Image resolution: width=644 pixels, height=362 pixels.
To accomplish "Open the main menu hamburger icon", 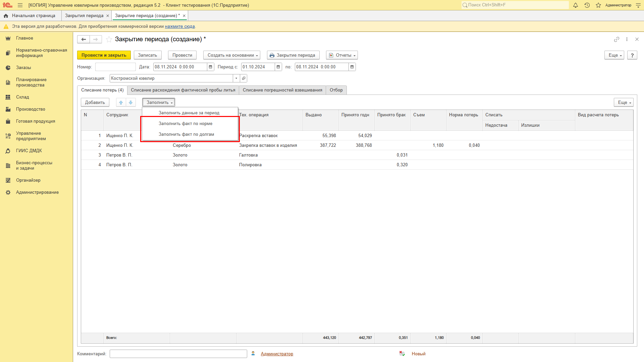I will click(x=20, y=5).
